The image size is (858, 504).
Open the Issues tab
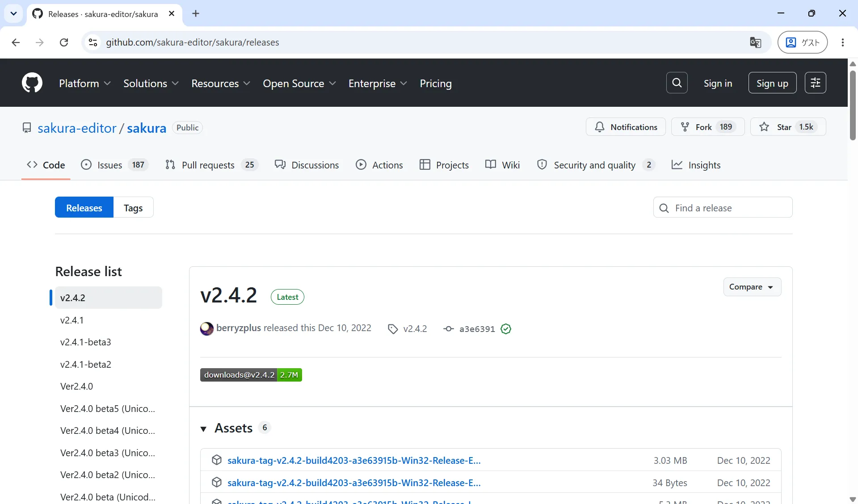(x=114, y=165)
